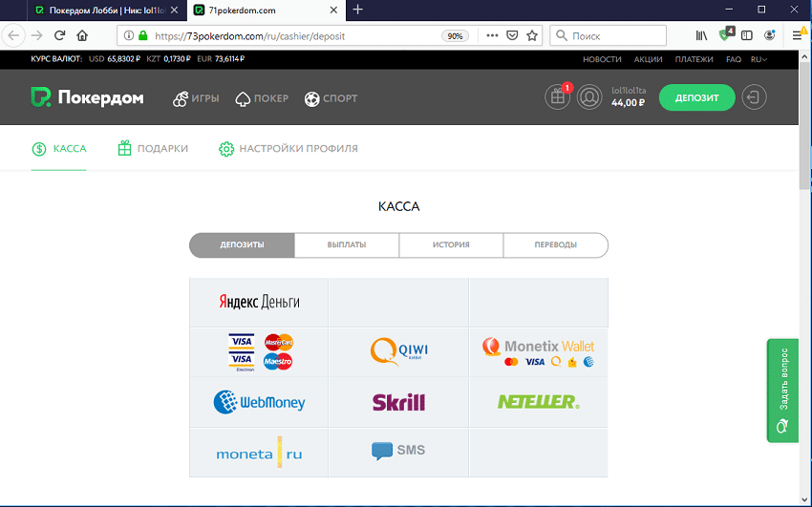The height and width of the screenshot is (507, 812).
Task: Open the АКЦИИ link
Action: (648, 59)
